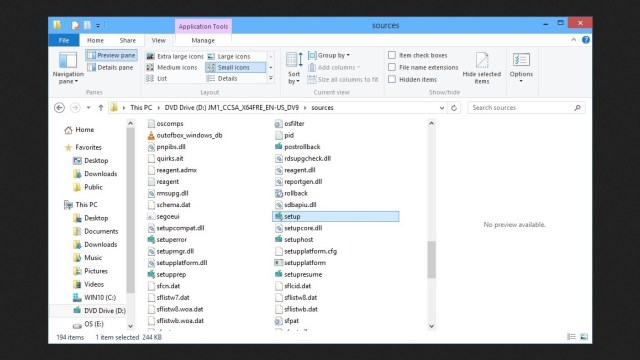The height and width of the screenshot is (360, 640).
Task: Click the file list vertical scrollbar thumb
Action: click(431, 260)
